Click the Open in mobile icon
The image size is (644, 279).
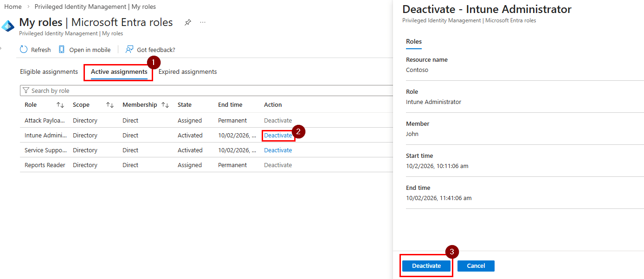click(x=84, y=49)
